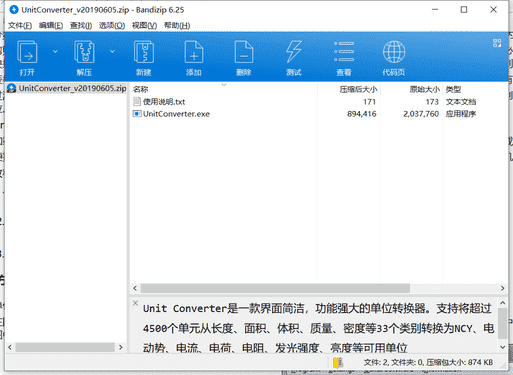
Task: Select the 使用说明.txt file row
Action: click(x=319, y=102)
